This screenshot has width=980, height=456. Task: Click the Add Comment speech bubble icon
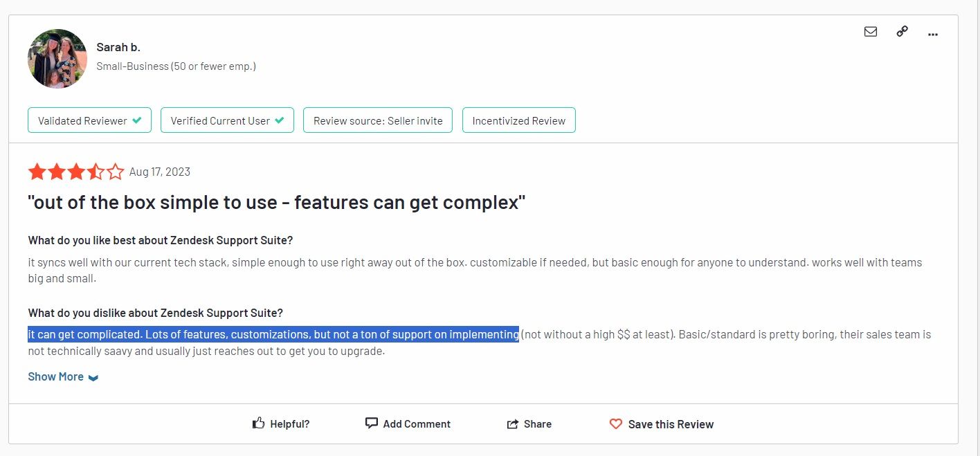tap(372, 423)
